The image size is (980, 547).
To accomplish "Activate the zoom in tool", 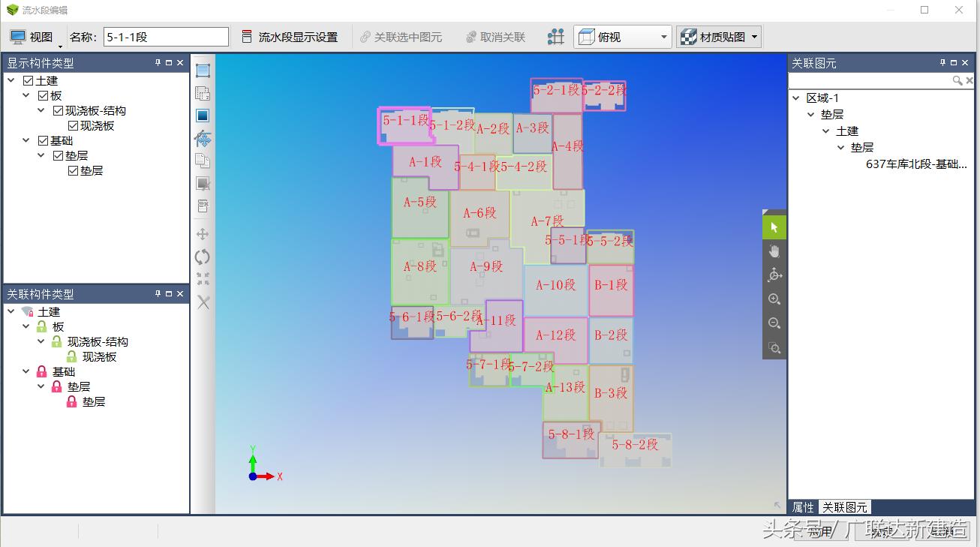I will point(774,299).
